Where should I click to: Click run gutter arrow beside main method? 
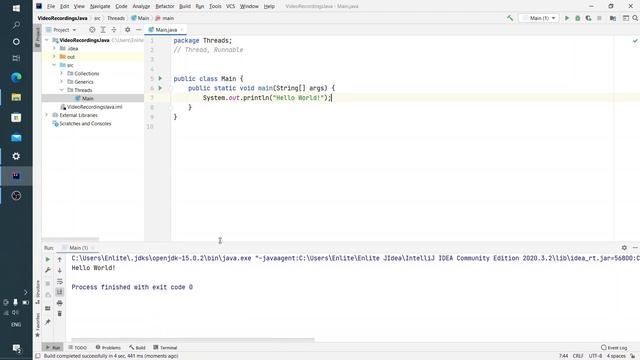point(160,88)
